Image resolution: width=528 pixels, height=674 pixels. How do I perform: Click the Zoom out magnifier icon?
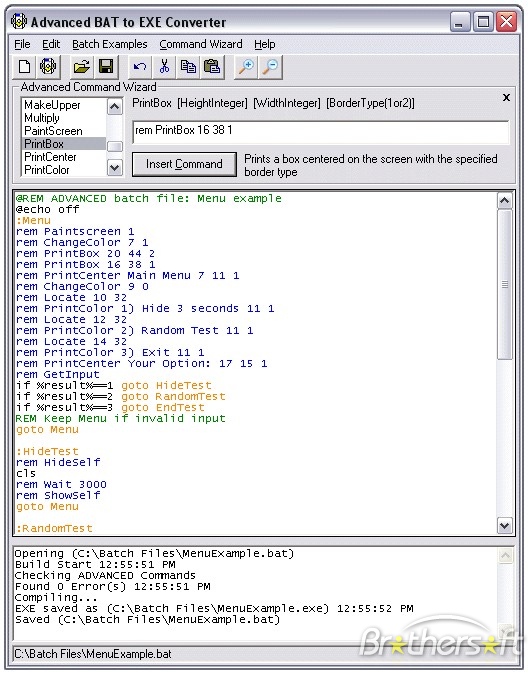click(270, 67)
